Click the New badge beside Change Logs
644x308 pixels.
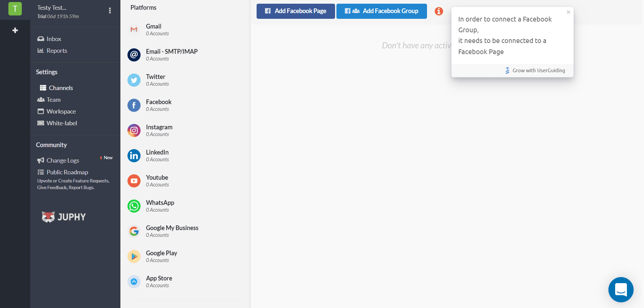point(106,158)
